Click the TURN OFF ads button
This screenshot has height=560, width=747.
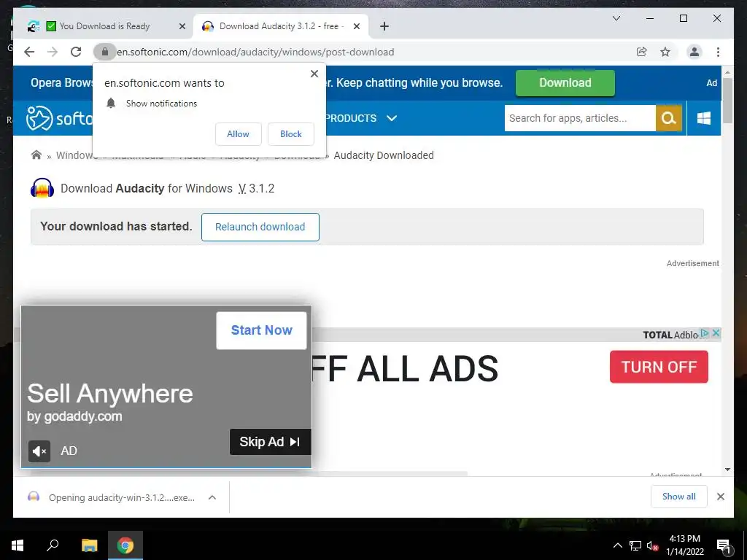(x=659, y=367)
